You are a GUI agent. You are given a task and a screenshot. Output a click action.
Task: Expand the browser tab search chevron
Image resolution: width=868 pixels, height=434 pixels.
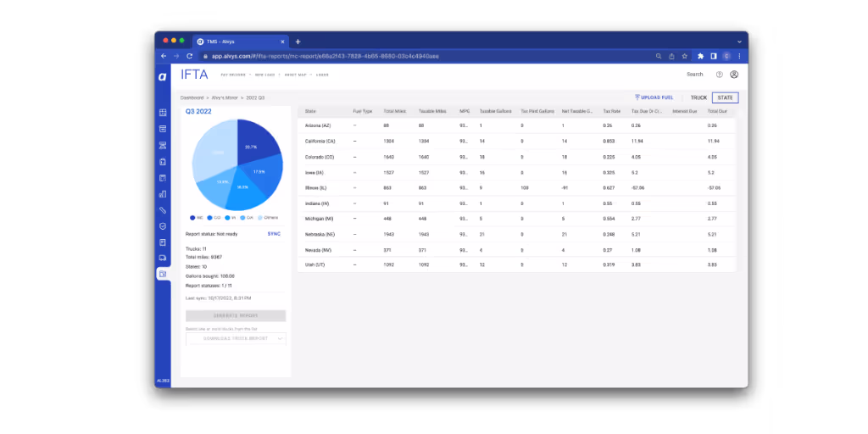tap(739, 42)
